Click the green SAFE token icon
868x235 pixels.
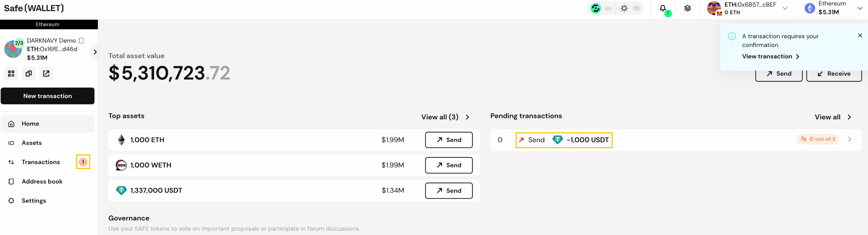point(595,8)
